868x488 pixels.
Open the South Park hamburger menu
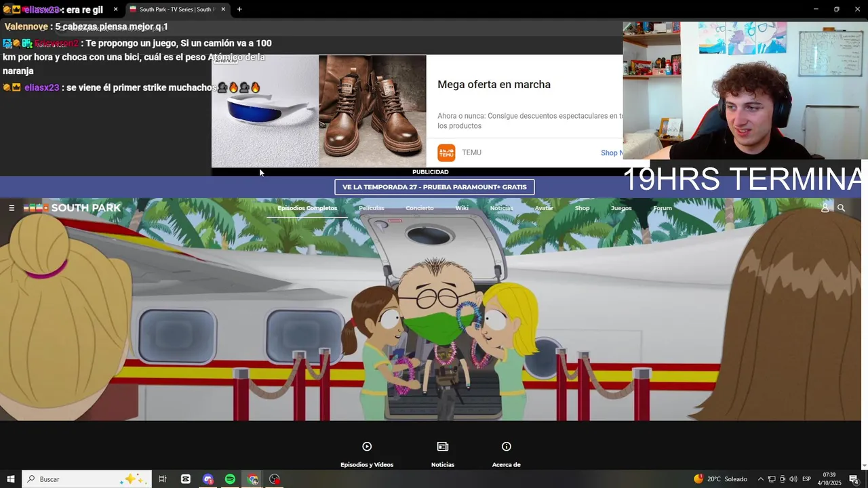tap(12, 208)
